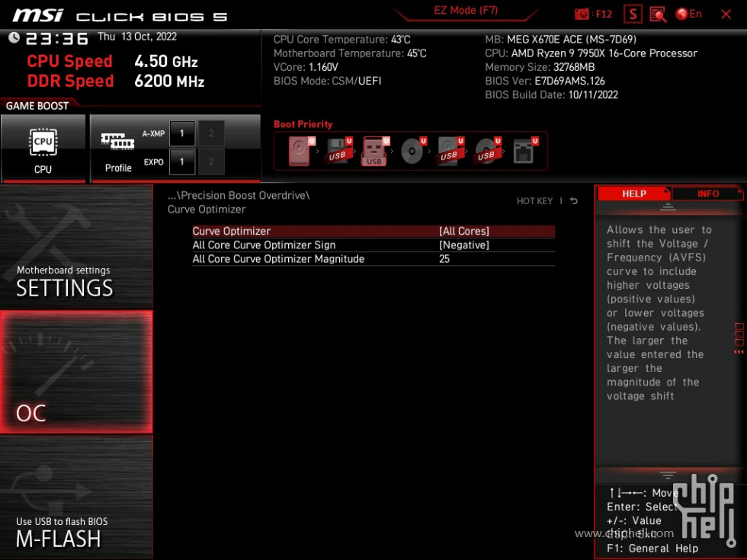Select the hard disk boot device icon
747x560 pixels.
pos(300,151)
